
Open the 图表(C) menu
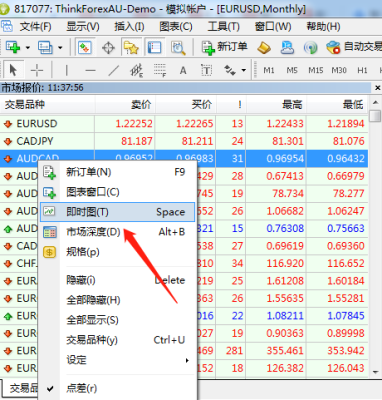click(176, 26)
